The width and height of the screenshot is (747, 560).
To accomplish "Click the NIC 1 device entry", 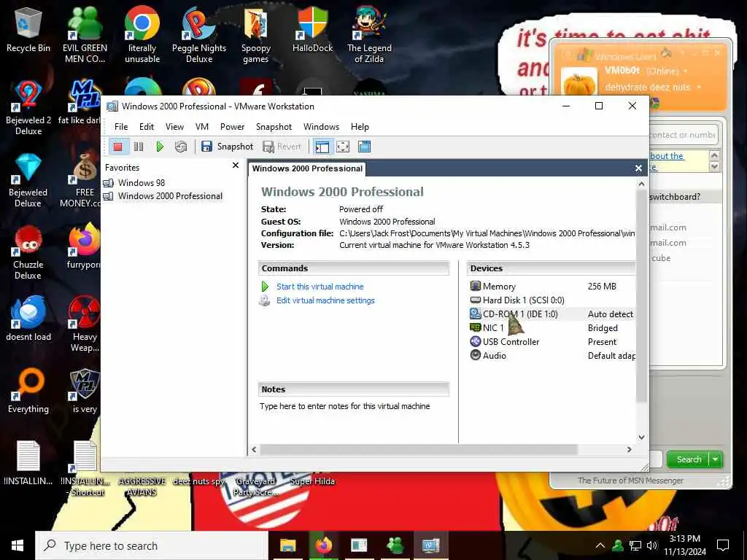I will 492,327.
